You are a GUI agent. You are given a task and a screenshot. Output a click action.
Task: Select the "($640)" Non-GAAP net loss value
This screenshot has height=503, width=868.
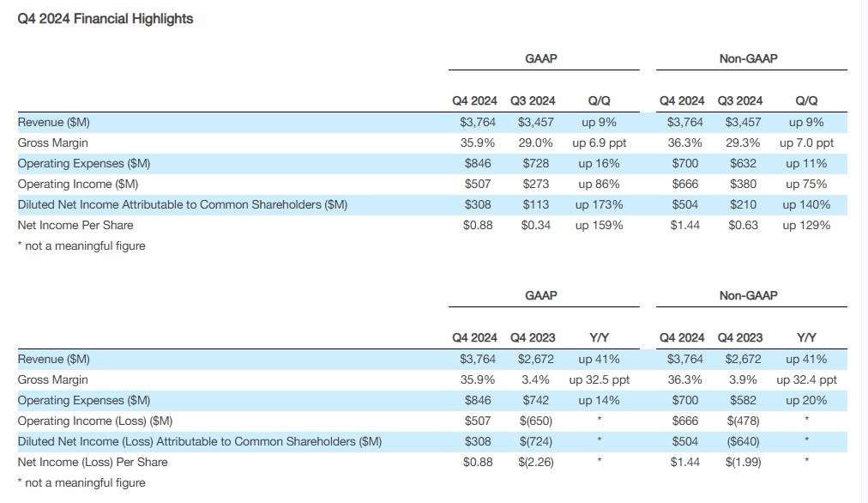(744, 441)
